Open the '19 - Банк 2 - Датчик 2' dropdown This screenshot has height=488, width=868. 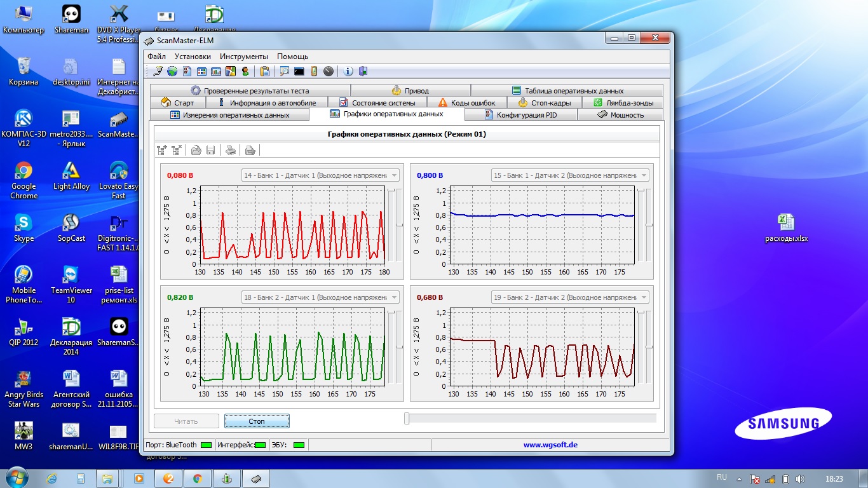click(644, 297)
